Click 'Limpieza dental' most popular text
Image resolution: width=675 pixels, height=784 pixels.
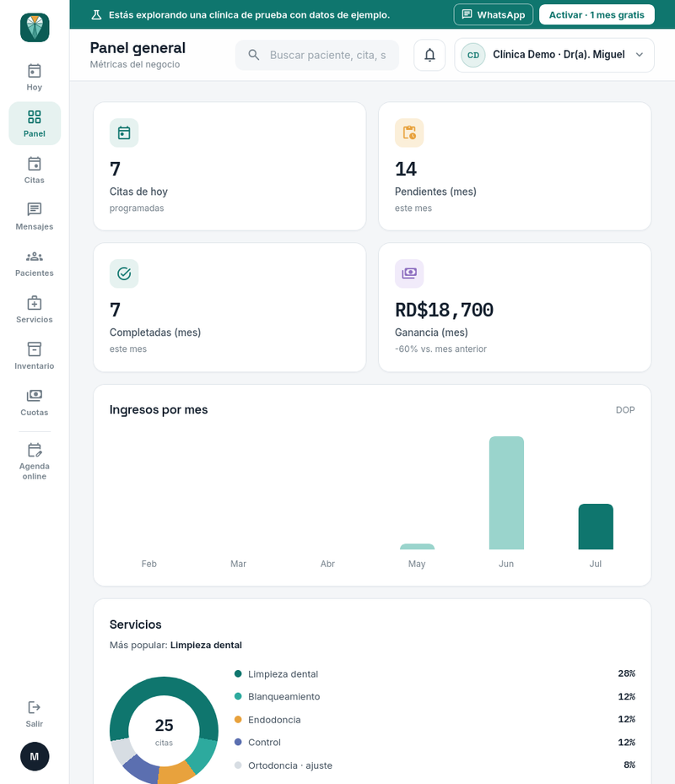coord(206,645)
